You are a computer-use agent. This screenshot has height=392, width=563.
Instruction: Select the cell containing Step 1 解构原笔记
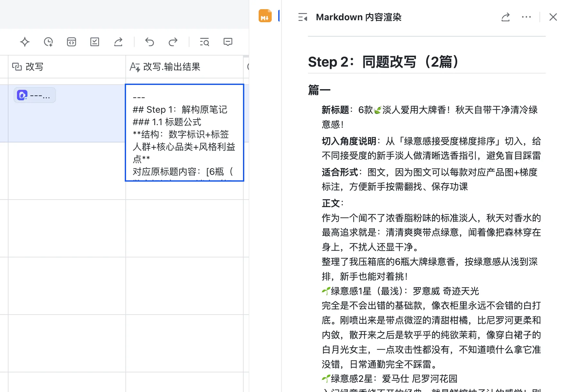coord(185,133)
